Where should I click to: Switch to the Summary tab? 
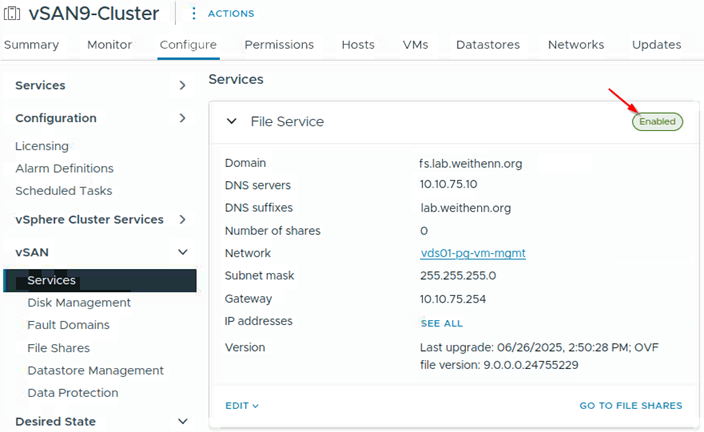(31, 45)
